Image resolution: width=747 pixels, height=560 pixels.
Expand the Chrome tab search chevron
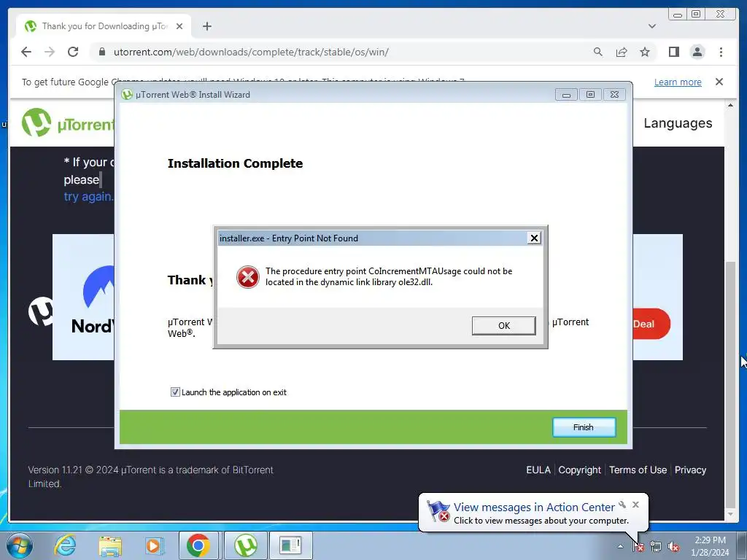tap(652, 26)
